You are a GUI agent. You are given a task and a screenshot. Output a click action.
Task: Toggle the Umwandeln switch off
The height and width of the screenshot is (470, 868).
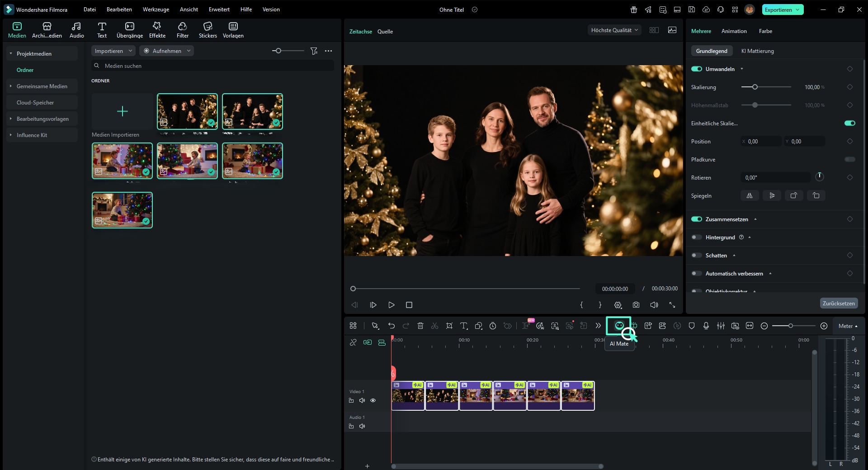point(697,69)
